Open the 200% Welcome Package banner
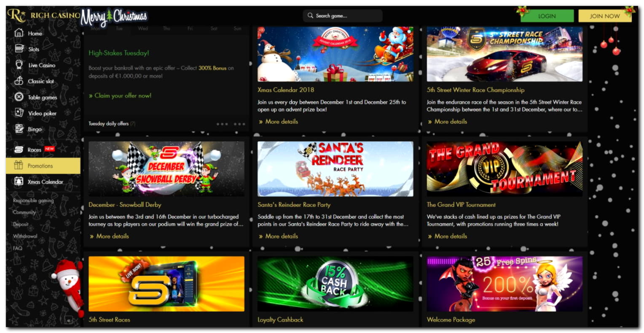Viewport: 644px width, 333px height. pos(504,284)
